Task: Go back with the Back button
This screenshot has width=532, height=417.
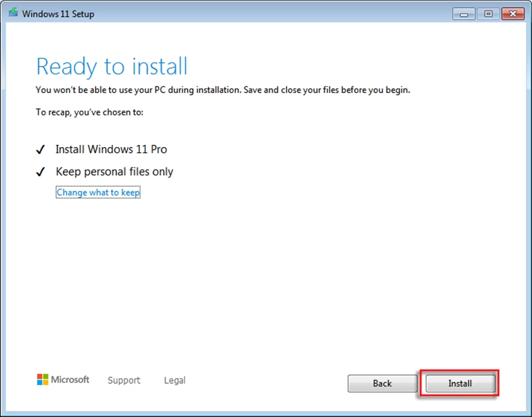Action: coord(382,383)
